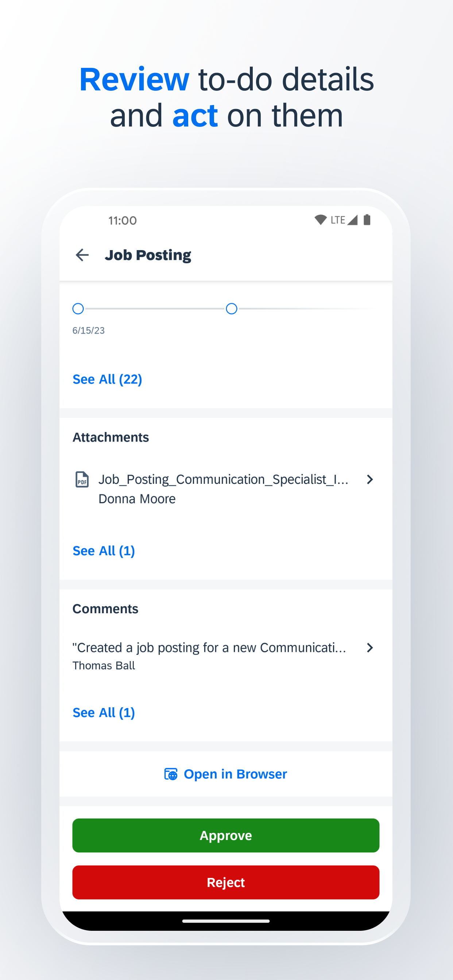Open See All (1) under Comments

(x=104, y=712)
